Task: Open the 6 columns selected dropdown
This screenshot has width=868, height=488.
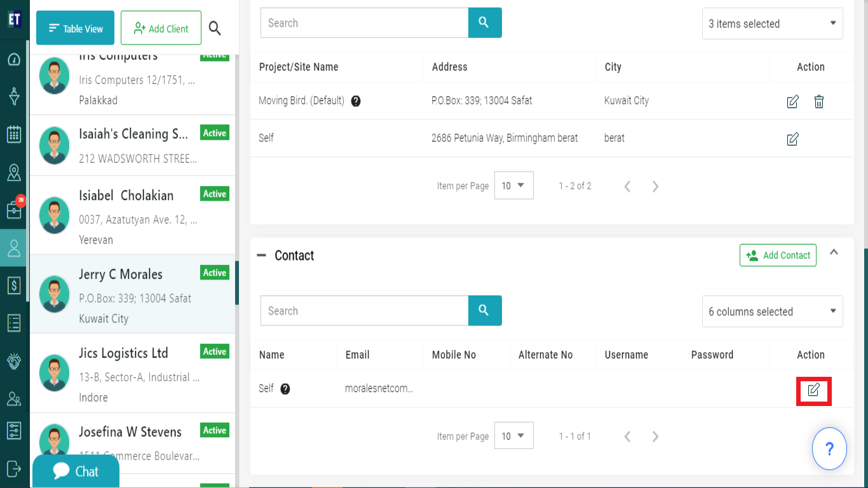Action: pyautogui.click(x=772, y=311)
